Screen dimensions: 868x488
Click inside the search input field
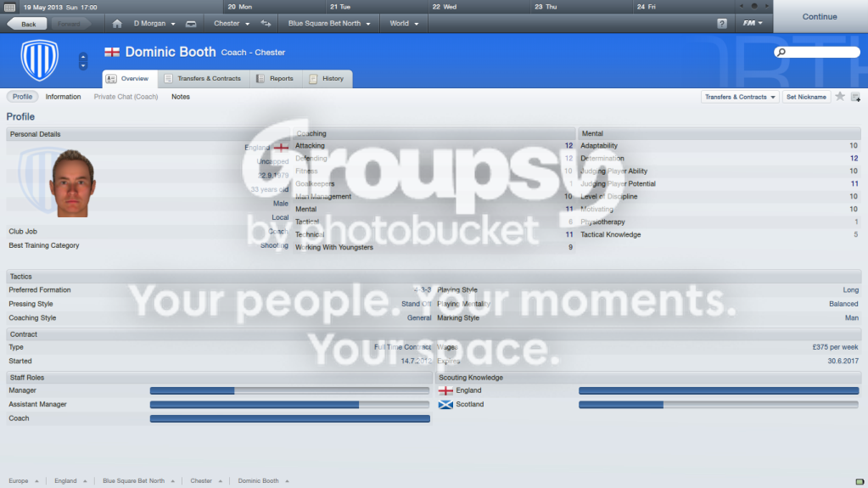tap(822, 52)
